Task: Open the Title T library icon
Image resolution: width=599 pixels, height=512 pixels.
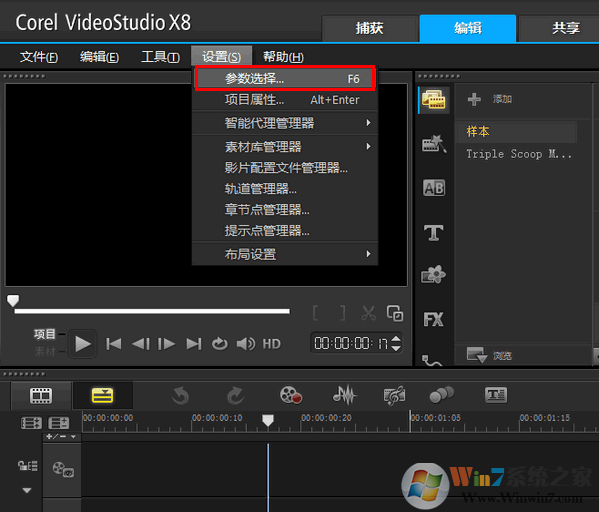Action: pos(434,232)
